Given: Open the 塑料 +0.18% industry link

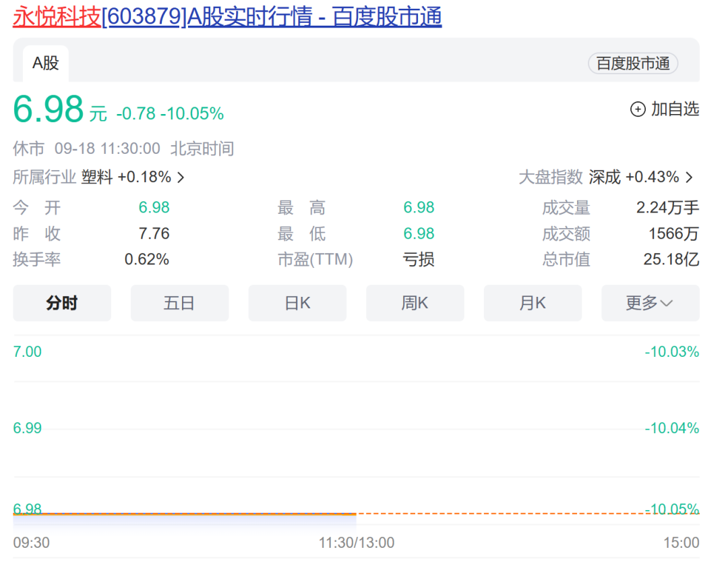Looking at the screenshot, I should (x=126, y=177).
